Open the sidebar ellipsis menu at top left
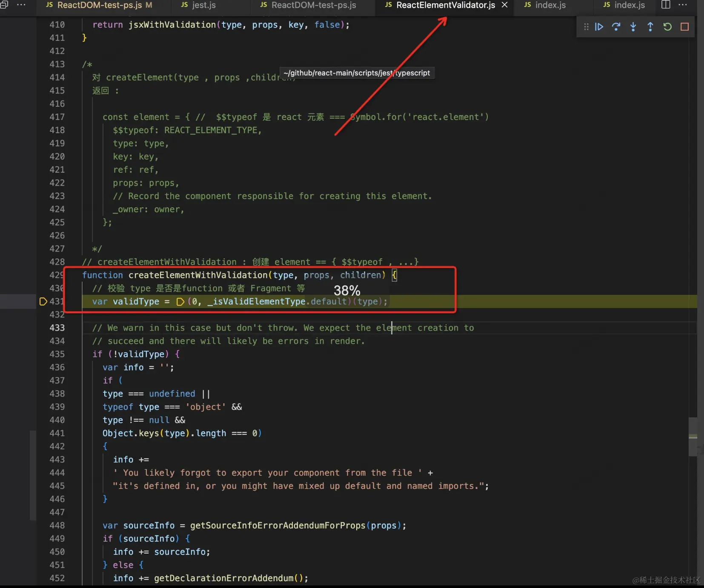The width and height of the screenshot is (704, 588). click(21, 5)
